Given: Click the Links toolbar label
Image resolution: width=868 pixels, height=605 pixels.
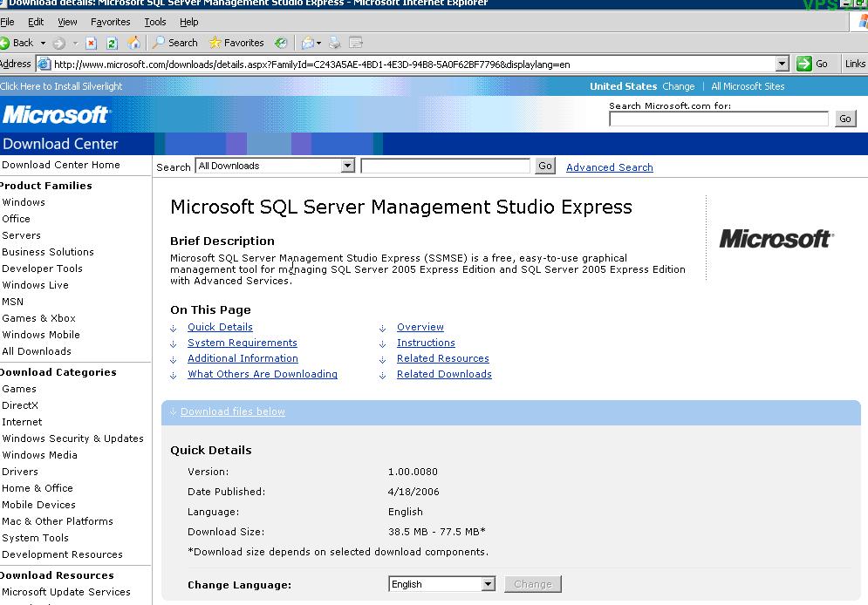Looking at the screenshot, I should (x=855, y=64).
